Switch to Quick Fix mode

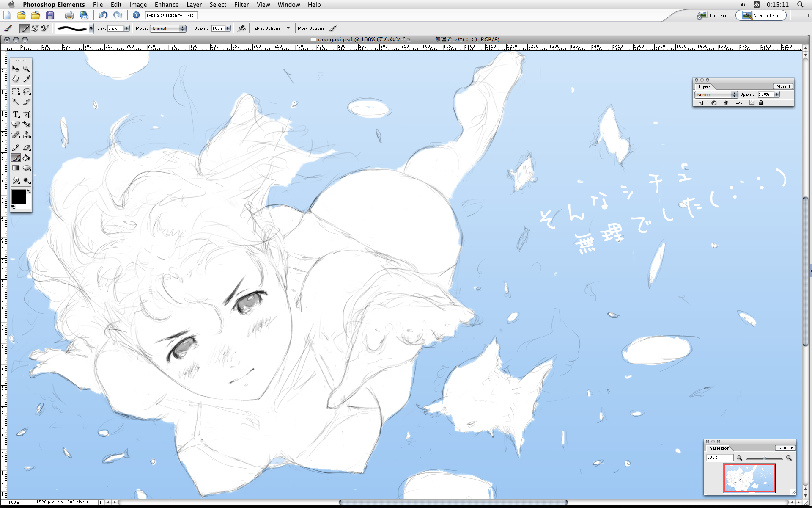click(x=712, y=15)
